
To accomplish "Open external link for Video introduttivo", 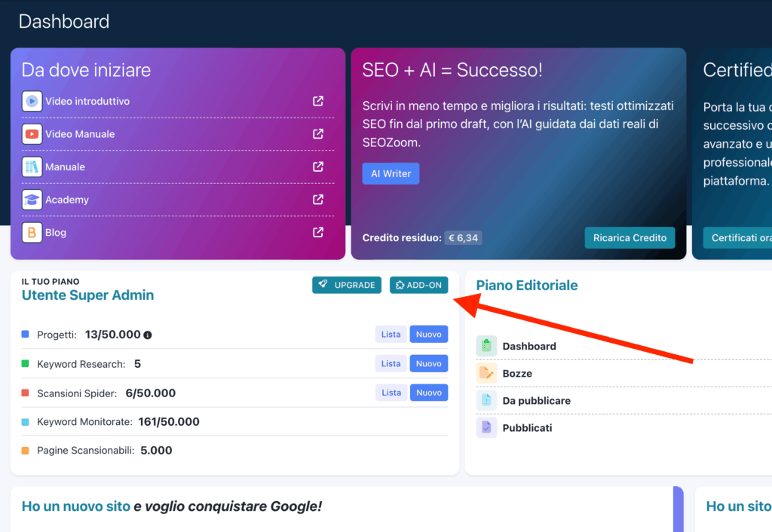I will [x=318, y=101].
